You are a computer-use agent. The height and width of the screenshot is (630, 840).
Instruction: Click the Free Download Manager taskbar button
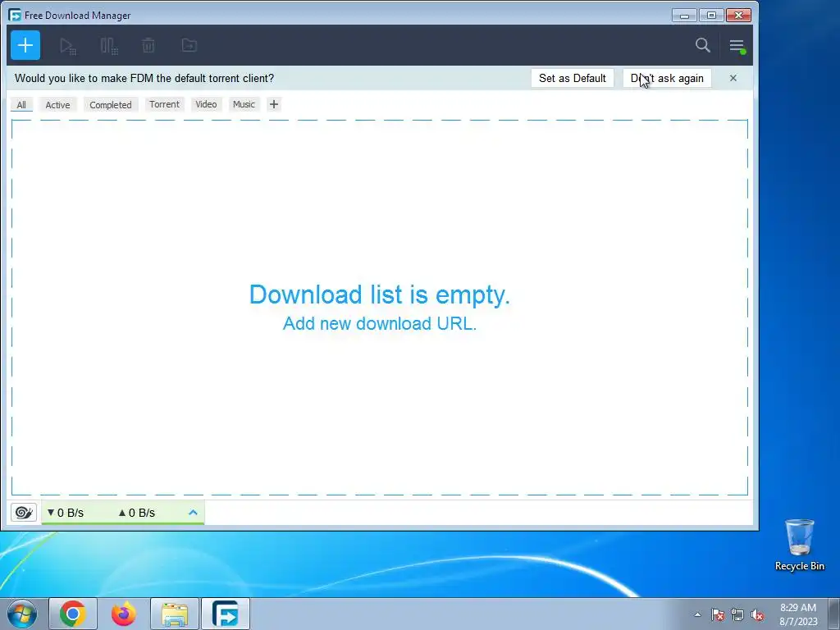point(226,614)
